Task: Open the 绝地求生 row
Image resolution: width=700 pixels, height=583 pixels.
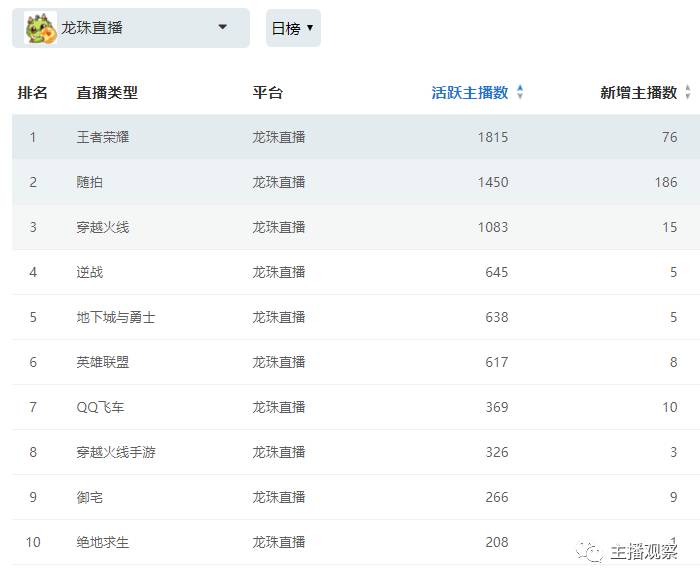Action: 103,542
